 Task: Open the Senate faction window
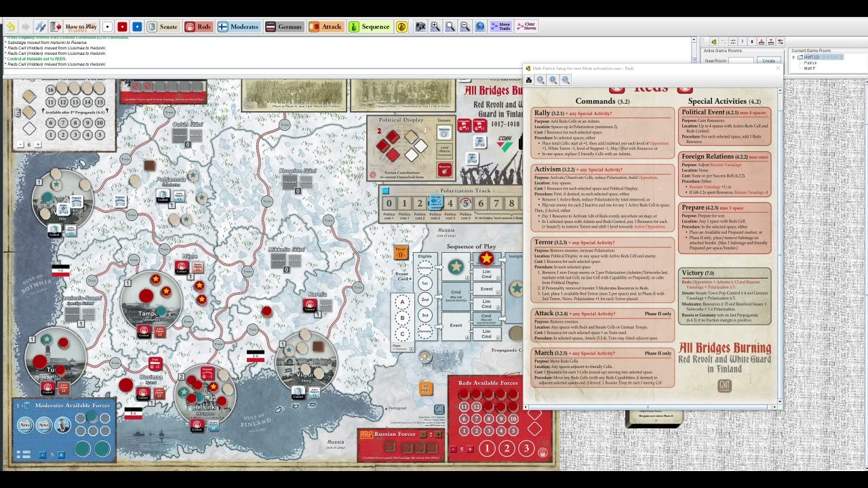pos(163,26)
